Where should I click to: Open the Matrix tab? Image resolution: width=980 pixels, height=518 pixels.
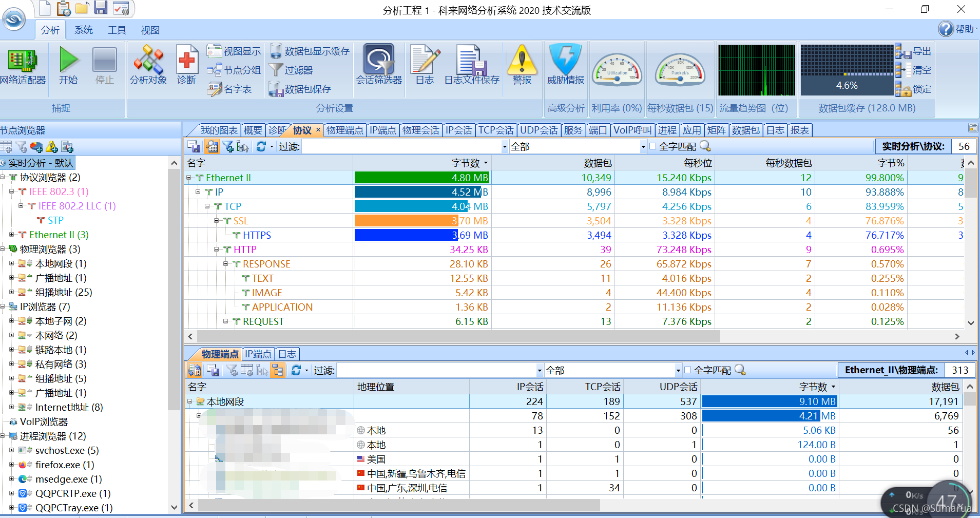click(x=717, y=130)
